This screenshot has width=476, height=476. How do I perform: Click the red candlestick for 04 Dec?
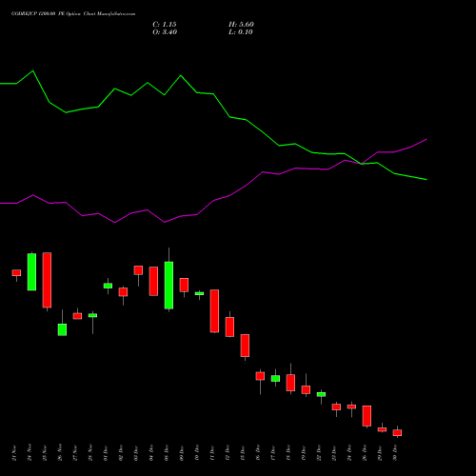pyautogui.click(x=153, y=281)
